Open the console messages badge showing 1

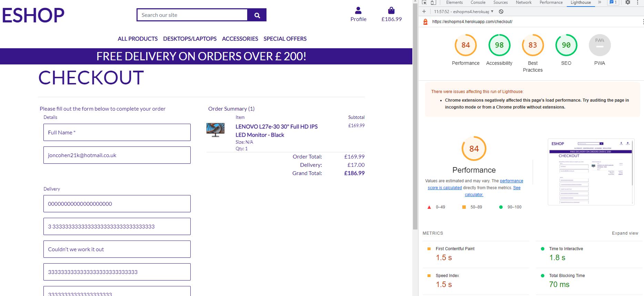click(x=613, y=2)
